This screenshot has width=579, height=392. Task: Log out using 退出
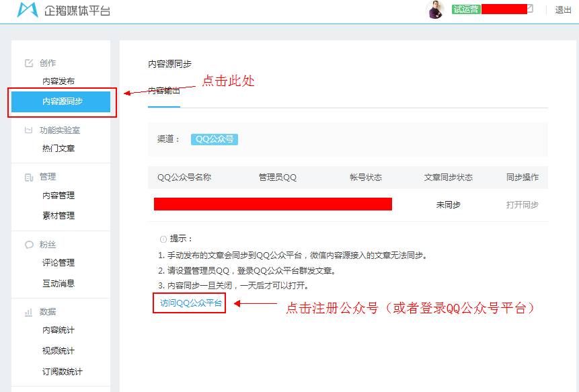click(564, 11)
